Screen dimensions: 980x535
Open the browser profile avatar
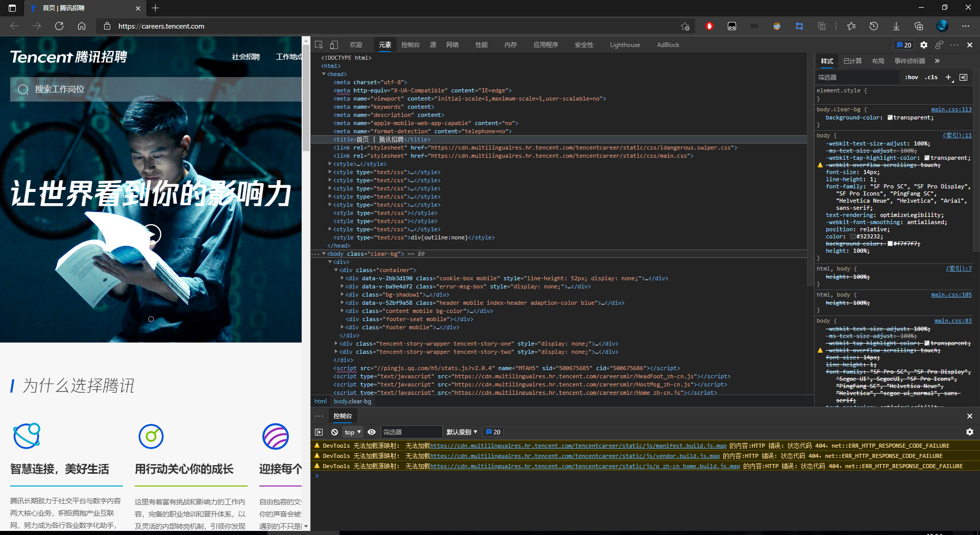pyautogui.click(x=942, y=26)
